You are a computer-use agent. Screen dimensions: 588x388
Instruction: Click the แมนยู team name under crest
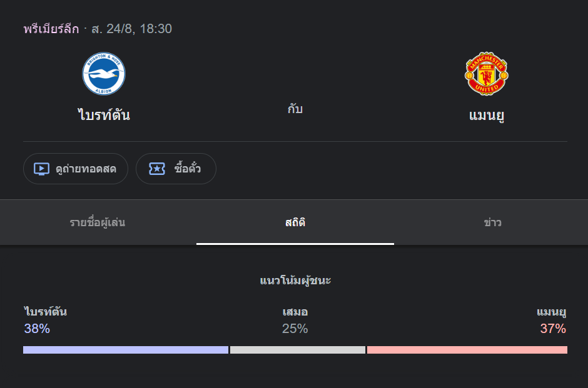pyautogui.click(x=487, y=115)
